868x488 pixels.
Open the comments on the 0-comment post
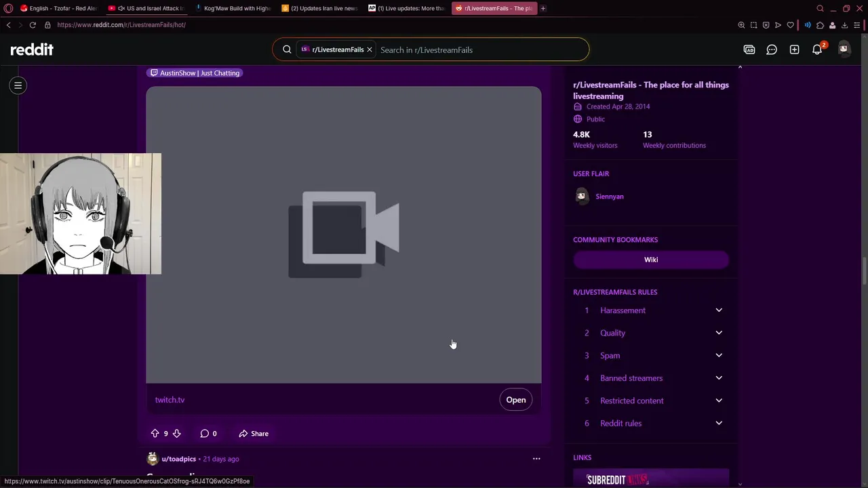pos(209,434)
